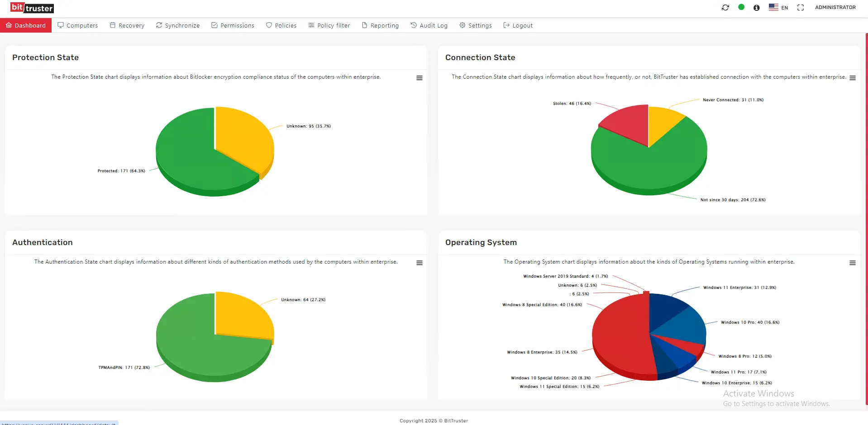This screenshot has width=868, height=425.
Task: Open the EN language selector
Action: coord(779,7)
